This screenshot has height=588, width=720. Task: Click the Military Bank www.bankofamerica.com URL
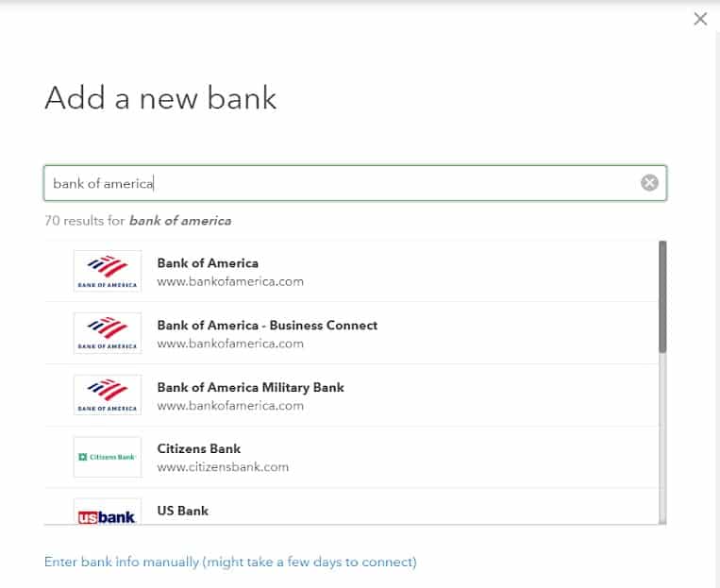(230, 406)
